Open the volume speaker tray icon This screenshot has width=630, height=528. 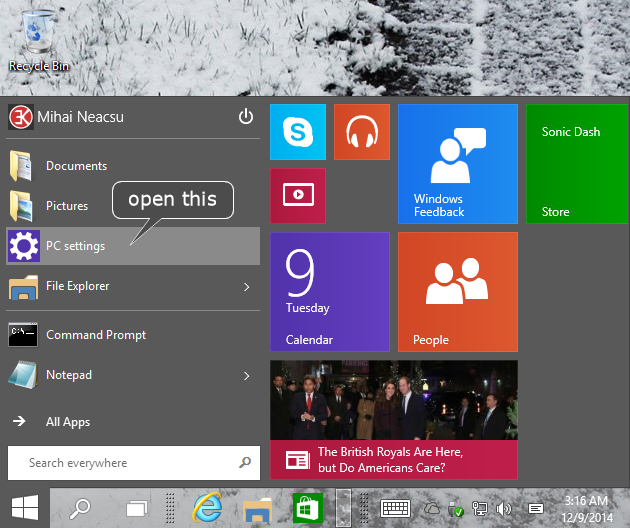[x=504, y=509]
